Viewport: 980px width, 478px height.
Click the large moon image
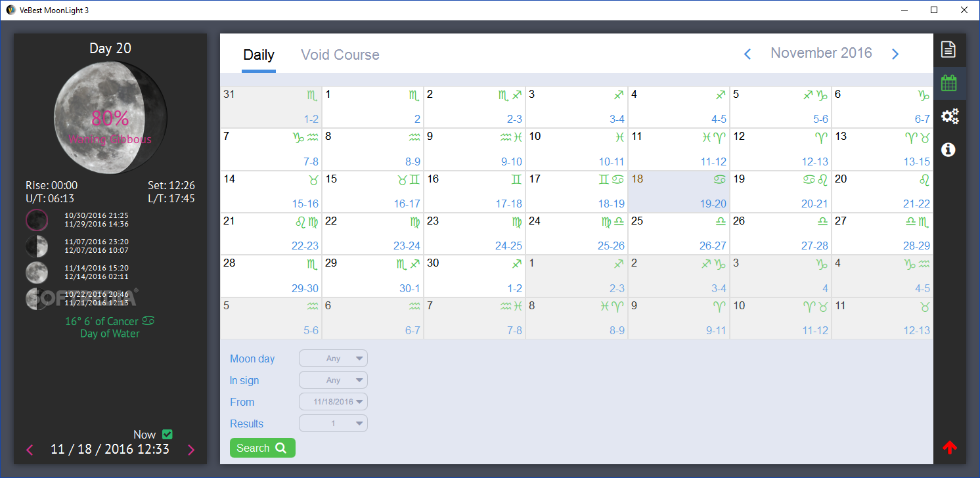click(110, 119)
